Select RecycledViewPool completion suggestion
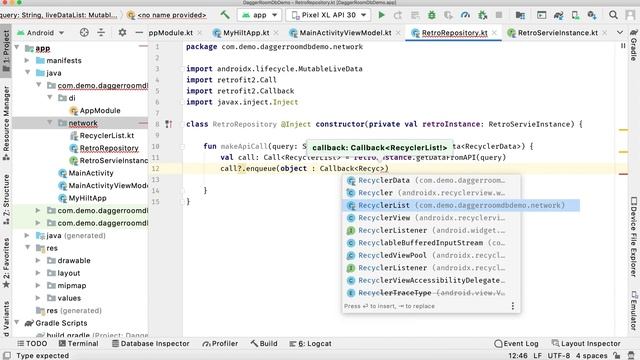Screen dimensions: 640x360 [x=431, y=256]
